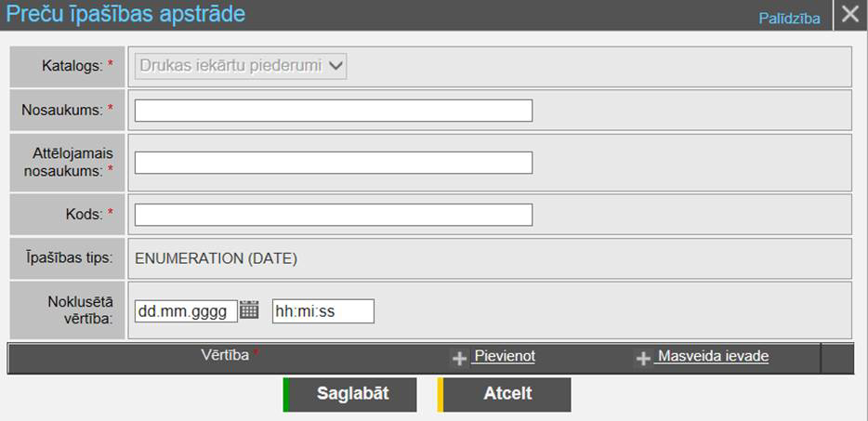Follow the Pievienot link

click(504, 356)
